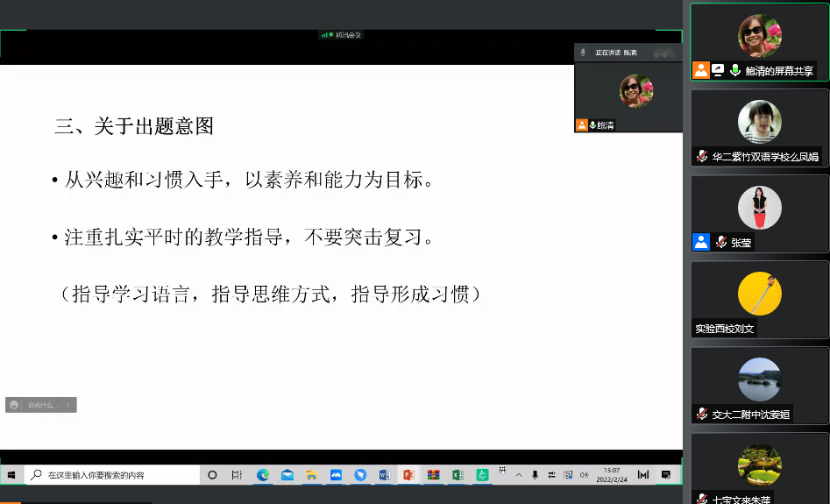
Task: Open the Windows notification center
Action: 666,475
